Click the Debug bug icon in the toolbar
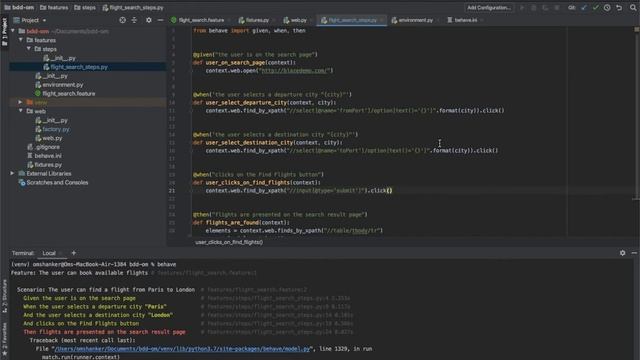 tap(533, 8)
